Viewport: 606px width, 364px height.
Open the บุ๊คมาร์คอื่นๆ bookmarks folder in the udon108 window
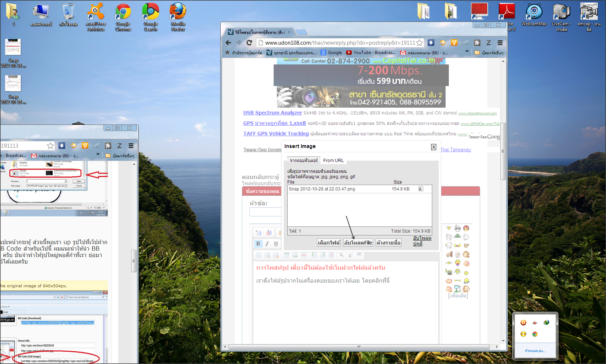click(489, 53)
